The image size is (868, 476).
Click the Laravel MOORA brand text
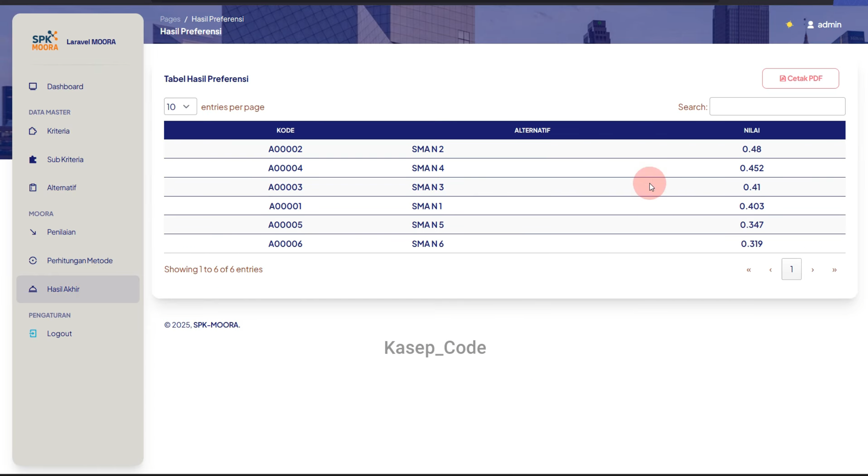(x=91, y=42)
